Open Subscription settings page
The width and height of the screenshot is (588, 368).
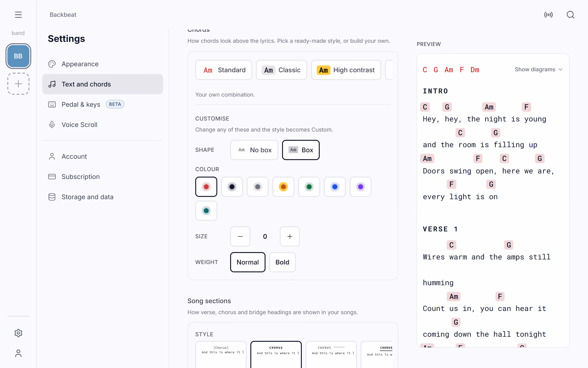point(102,177)
